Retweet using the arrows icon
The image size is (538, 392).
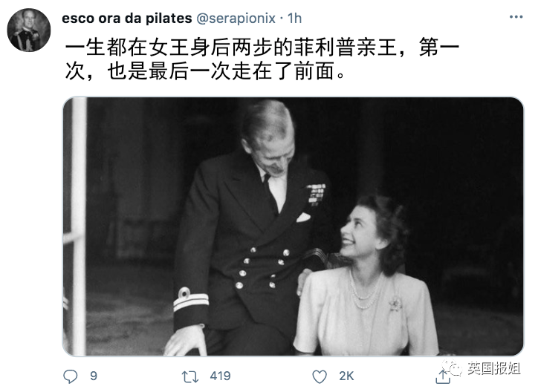click(190, 376)
